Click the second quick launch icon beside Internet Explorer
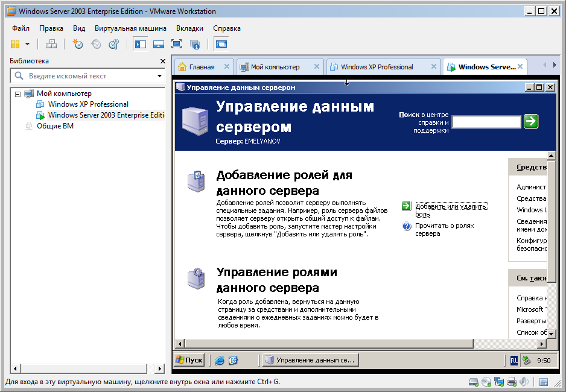The height and width of the screenshot is (392, 566). tap(233, 360)
